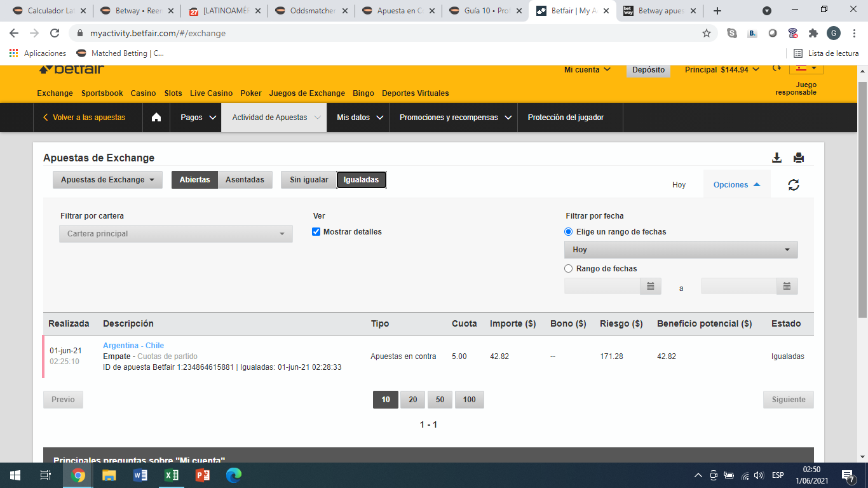Open Windows notification center

[849, 475]
